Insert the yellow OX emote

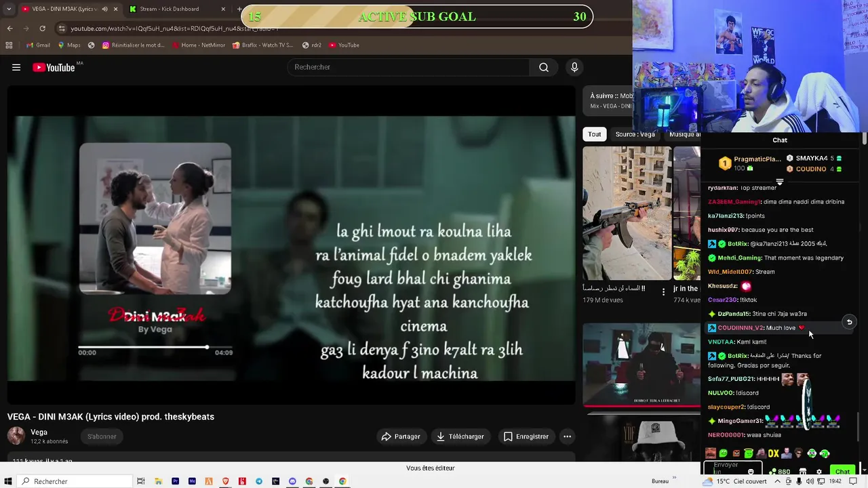coord(773,453)
